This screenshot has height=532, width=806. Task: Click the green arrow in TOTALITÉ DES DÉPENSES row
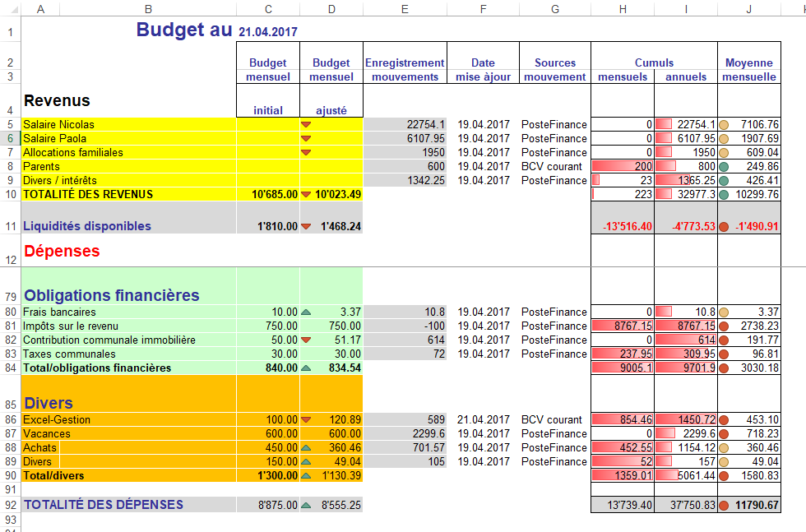point(306,505)
